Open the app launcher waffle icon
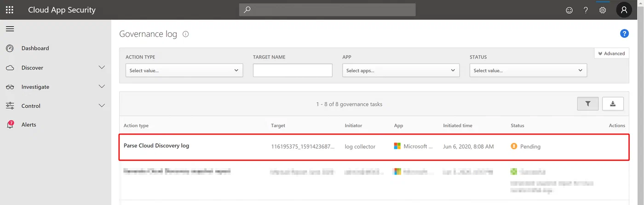644x205 pixels. (9, 10)
